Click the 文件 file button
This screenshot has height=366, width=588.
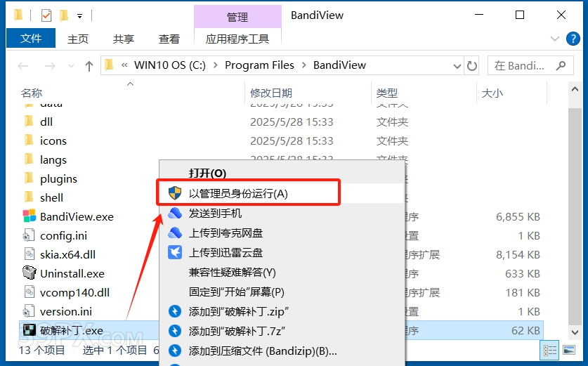tap(31, 38)
